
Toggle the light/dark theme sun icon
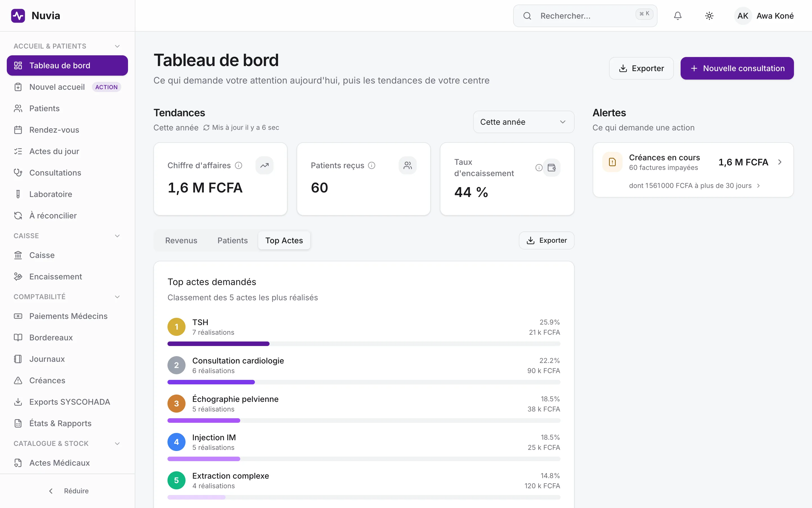(x=709, y=16)
